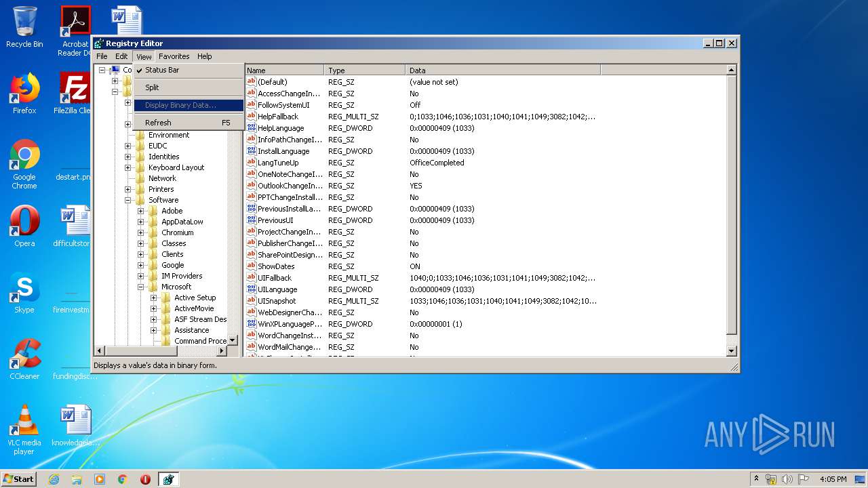Click Internet Explorer in the taskbar
The image size is (868, 488).
(54, 479)
